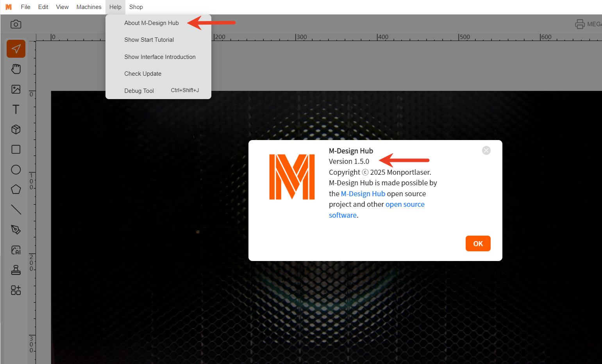Choose Debug Tool menu entry
This screenshot has height=364, width=602.
pyautogui.click(x=158, y=91)
